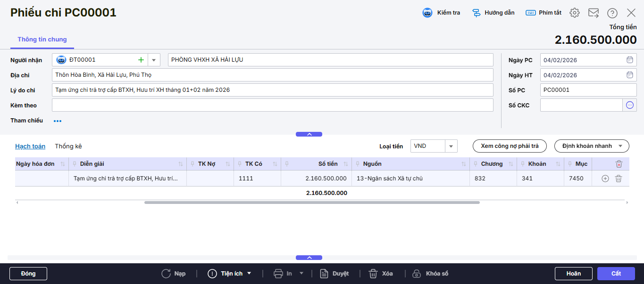Click the settings gear icon
Viewport: 644px width, 284px height.
(574, 13)
